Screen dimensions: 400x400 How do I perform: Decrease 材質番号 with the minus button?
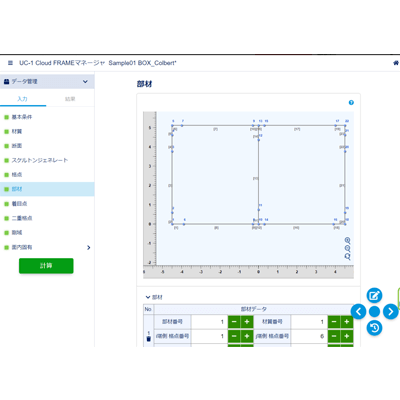334,322
